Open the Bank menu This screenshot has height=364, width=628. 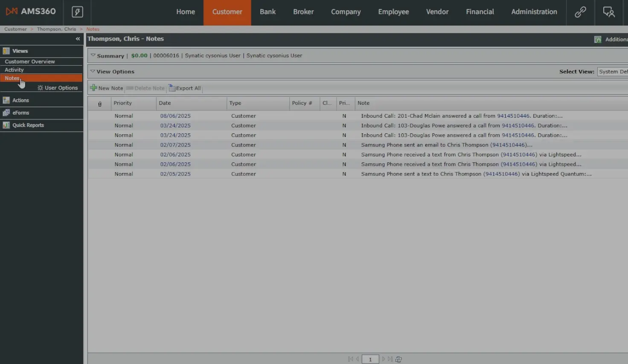coord(267,12)
